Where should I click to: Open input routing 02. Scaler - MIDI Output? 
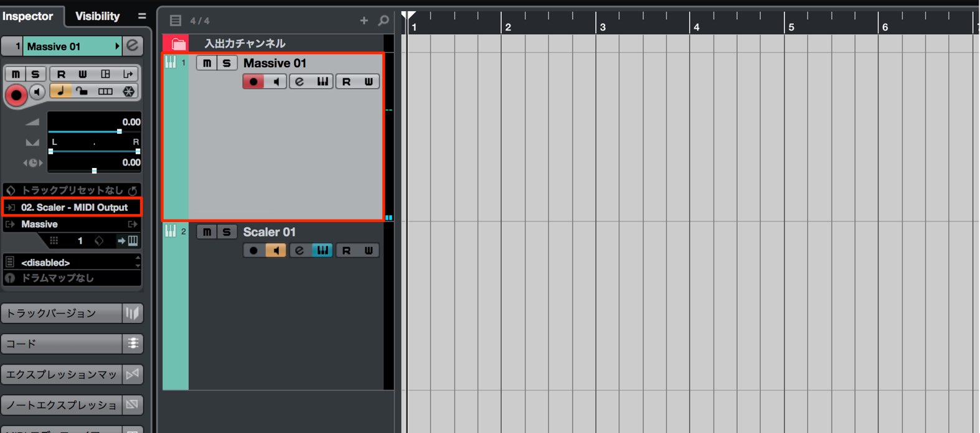(x=72, y=207)
